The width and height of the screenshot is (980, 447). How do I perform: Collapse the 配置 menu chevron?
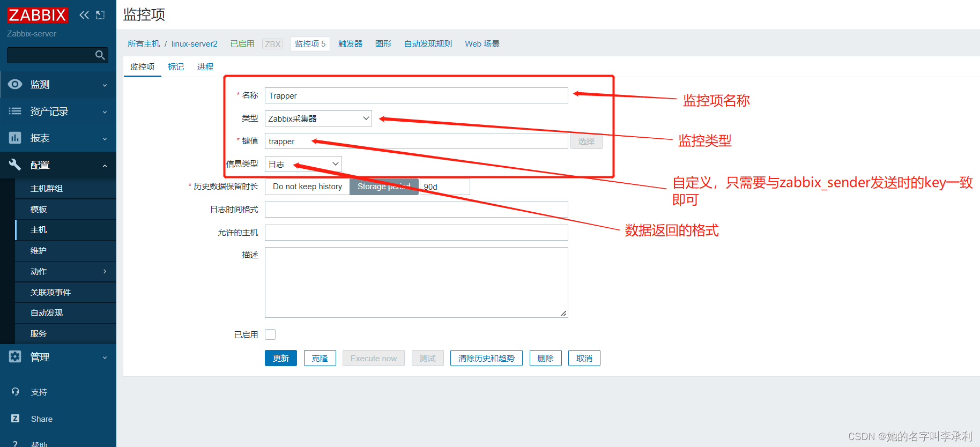coord(105,166)
